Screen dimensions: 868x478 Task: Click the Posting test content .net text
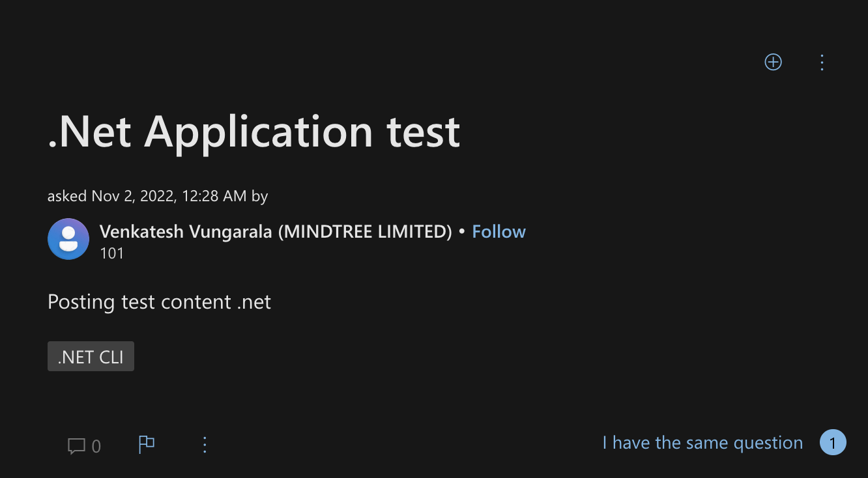[x=159, y=302]
